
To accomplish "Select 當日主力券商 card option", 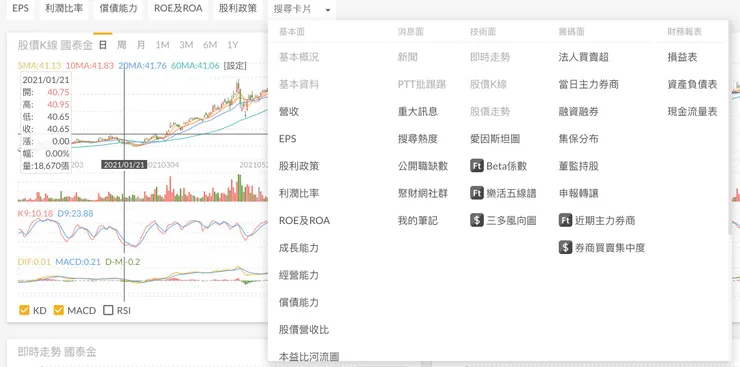I will tap(589, 84).
